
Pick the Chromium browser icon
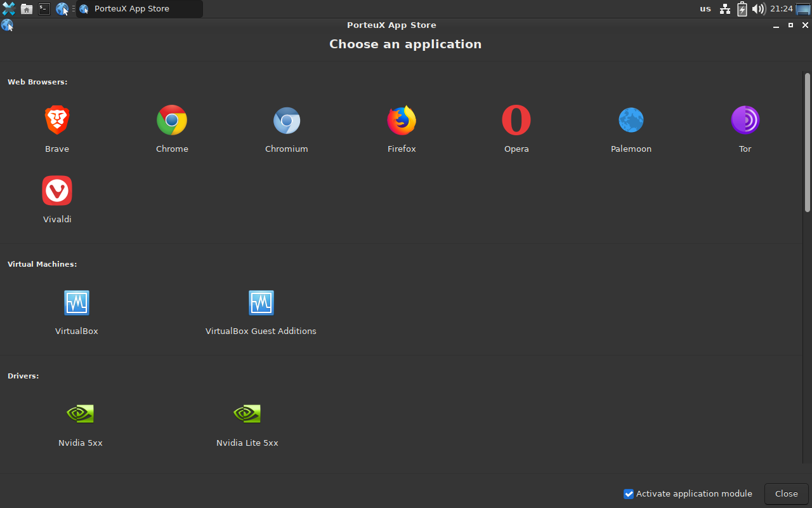pyautogui.click(x=286, y=120)
